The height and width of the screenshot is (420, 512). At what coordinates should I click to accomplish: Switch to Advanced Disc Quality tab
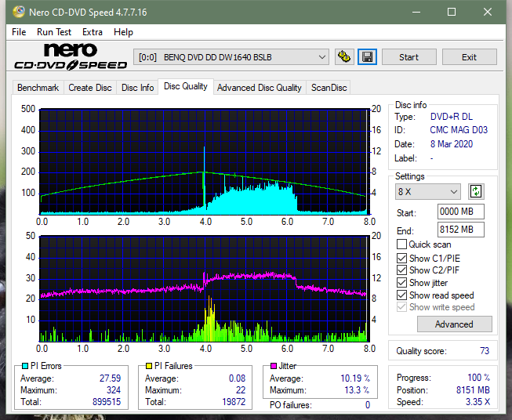[x=260, y=88]
